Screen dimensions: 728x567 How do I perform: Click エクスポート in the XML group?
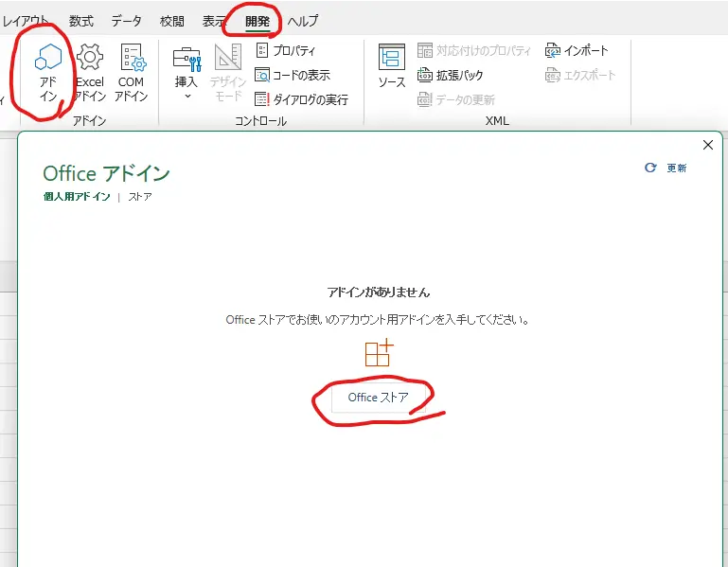[580, 75]
